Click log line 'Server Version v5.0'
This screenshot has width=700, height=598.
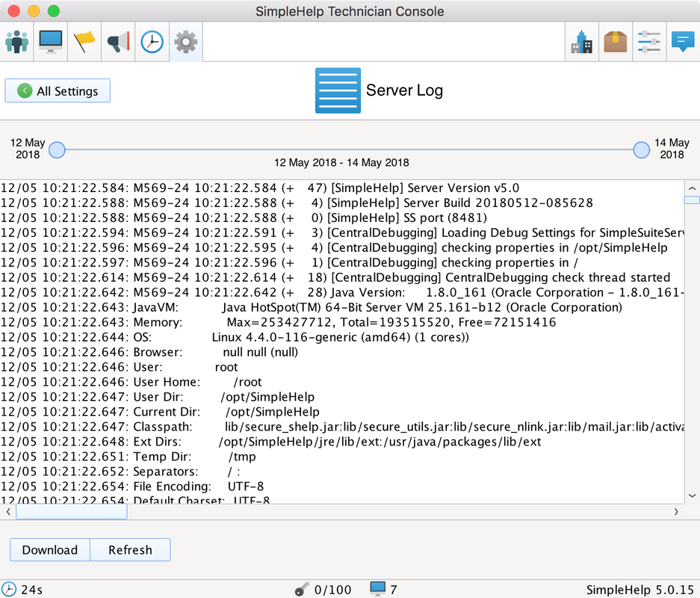point(260,188)
